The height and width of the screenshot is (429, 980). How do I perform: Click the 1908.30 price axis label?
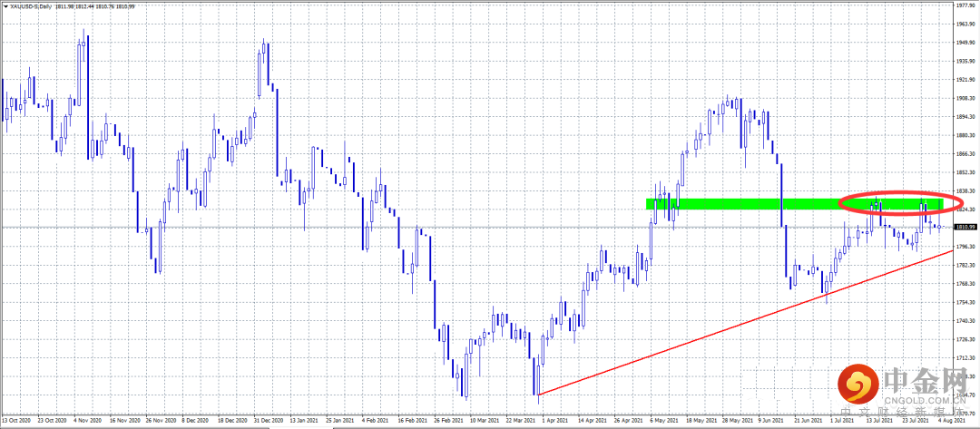[x=966, y=97]
